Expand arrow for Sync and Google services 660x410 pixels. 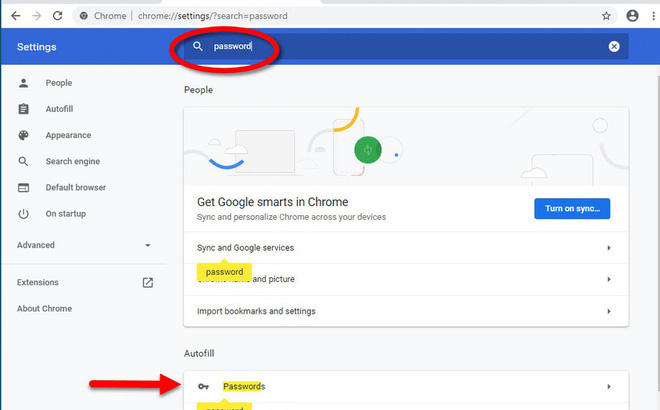point(609,248)
